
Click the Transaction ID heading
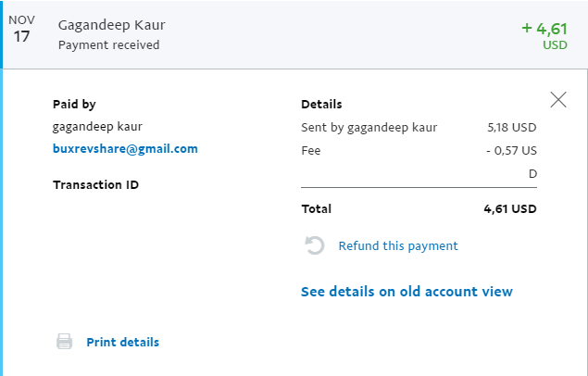click(95, 185)
